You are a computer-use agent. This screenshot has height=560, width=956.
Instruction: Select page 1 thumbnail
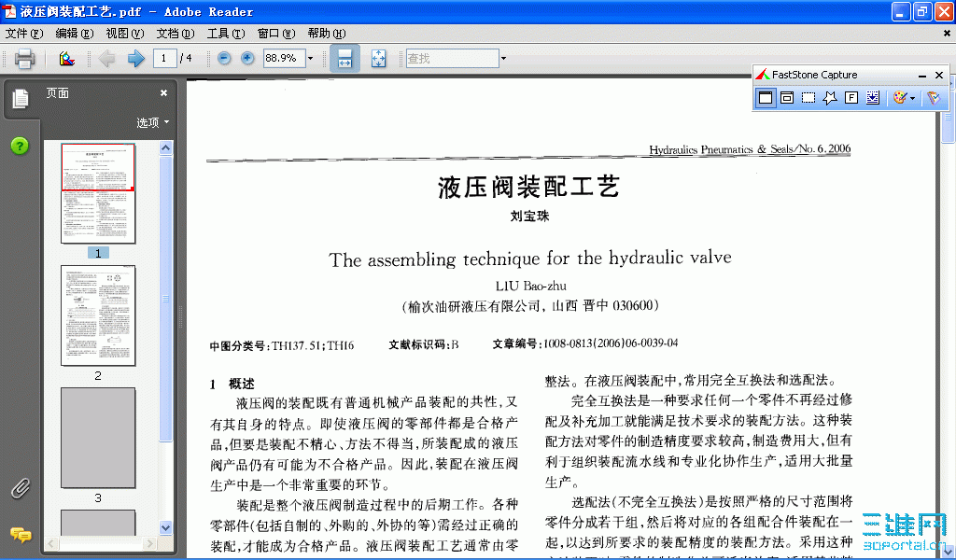point(98,194)
